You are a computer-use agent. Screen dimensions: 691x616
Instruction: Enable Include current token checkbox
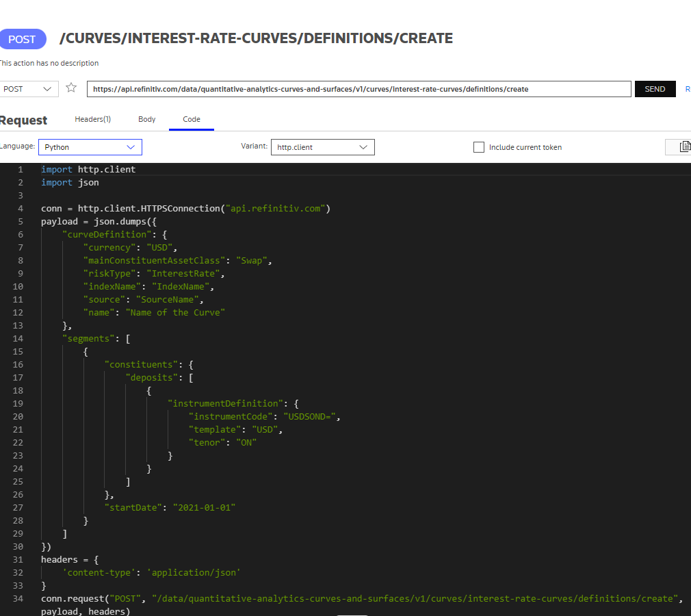click(479, 147)
